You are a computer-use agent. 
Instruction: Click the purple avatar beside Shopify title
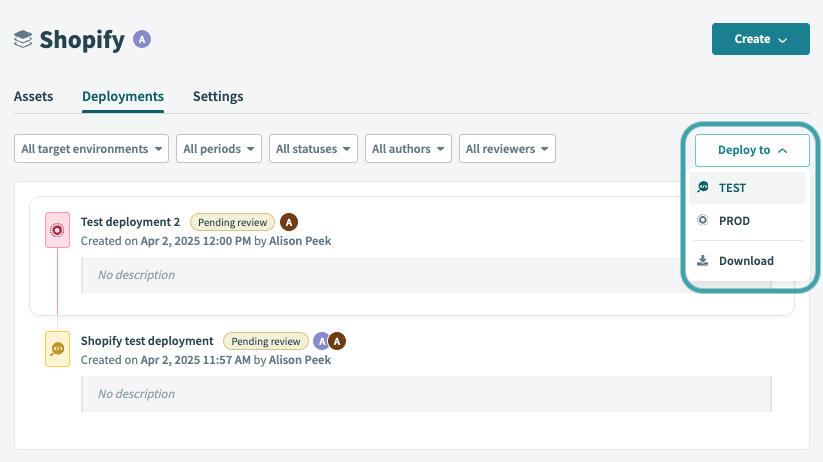(143, 39)
